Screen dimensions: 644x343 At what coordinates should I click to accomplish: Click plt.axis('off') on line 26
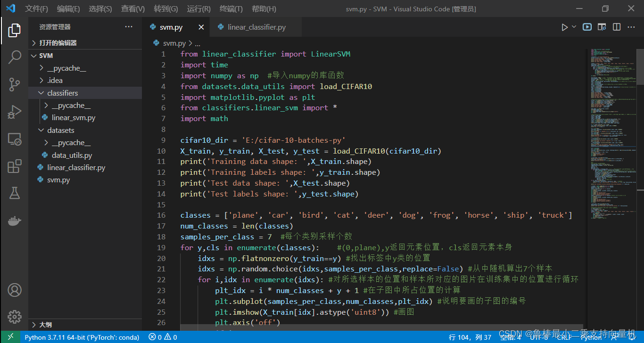(248, 323)
